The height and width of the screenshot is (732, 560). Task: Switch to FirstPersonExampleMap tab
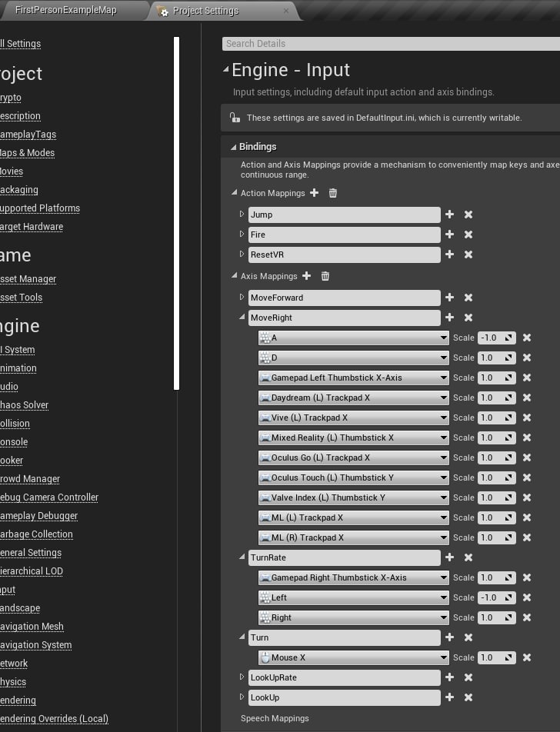[x=66, y=10]
